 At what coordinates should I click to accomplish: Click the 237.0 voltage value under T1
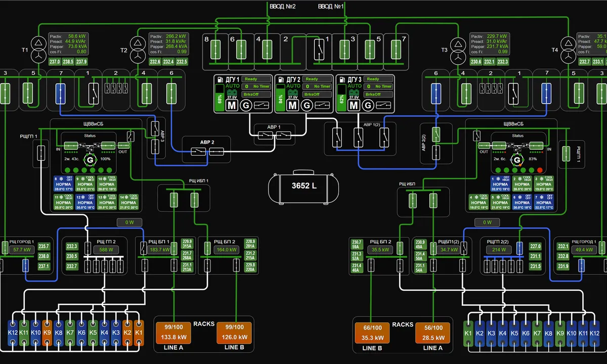(55, 62)
